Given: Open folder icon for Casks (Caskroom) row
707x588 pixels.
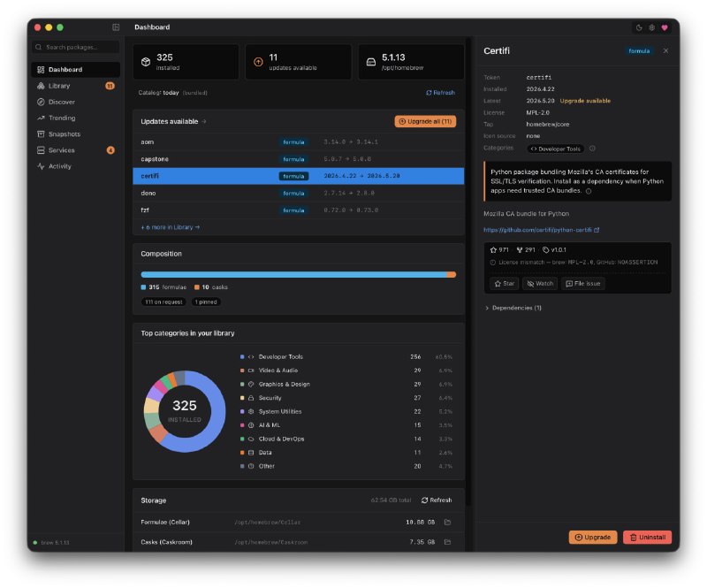Looking at the screenshot, I should 447,542.
